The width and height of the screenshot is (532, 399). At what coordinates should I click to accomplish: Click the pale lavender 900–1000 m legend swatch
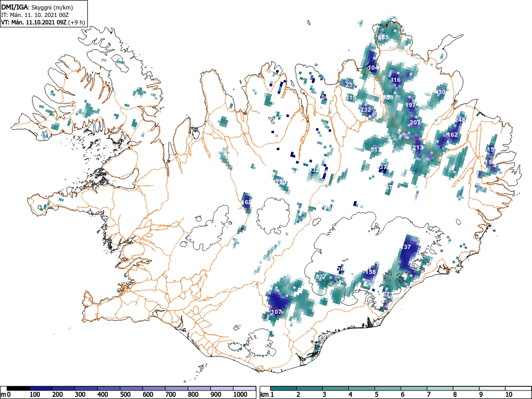point(222,388)
